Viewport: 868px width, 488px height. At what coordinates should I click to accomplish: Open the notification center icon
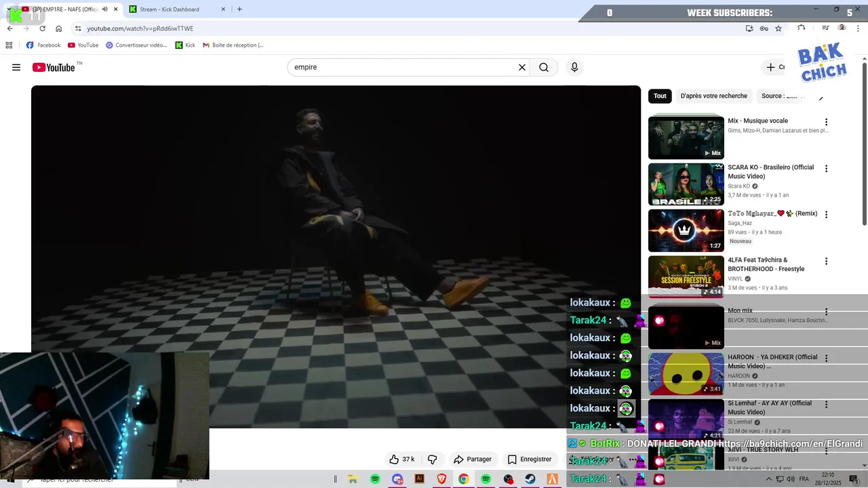(x=854, y=479)
